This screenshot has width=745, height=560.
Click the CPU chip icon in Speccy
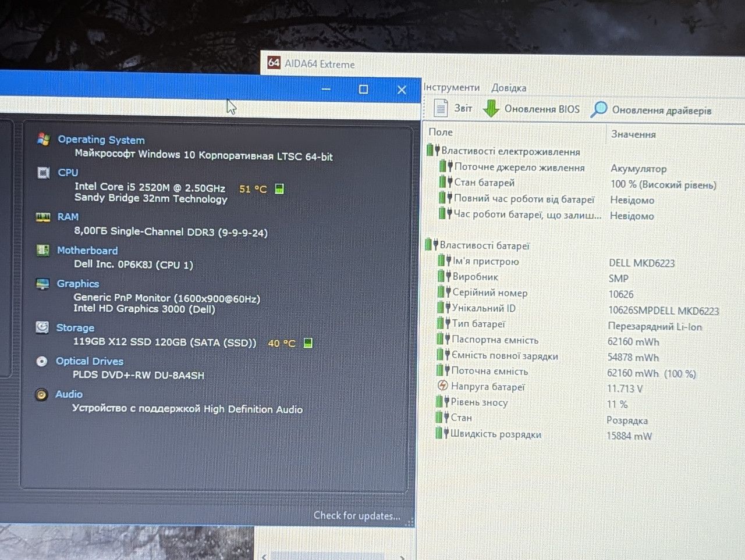(x=43, y=173)
